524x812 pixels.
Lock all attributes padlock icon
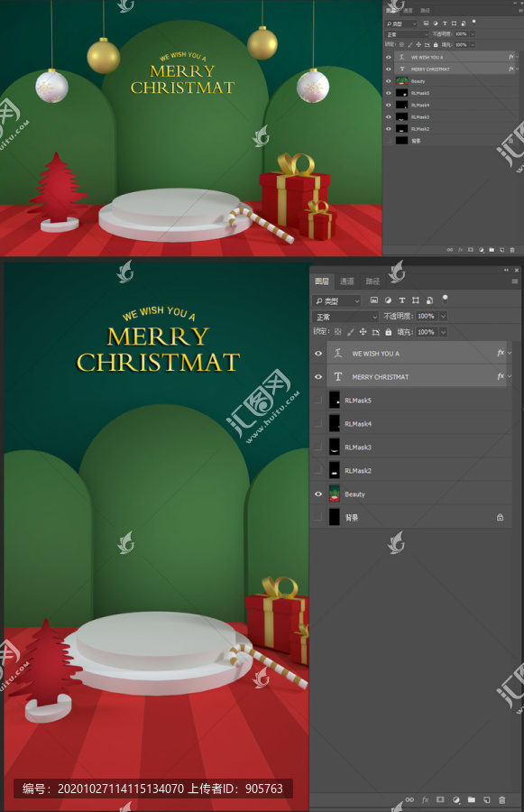tap(389, 332)
